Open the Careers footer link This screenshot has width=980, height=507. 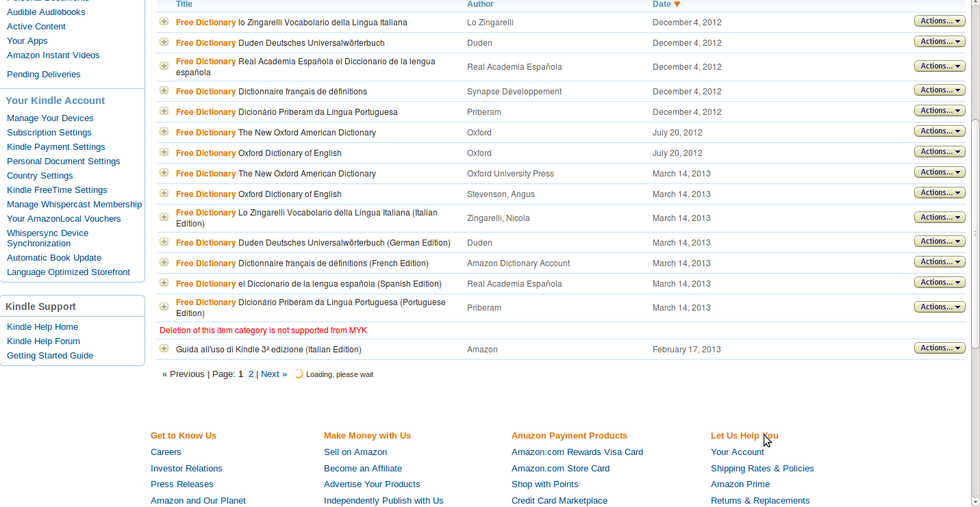(166, 452)
